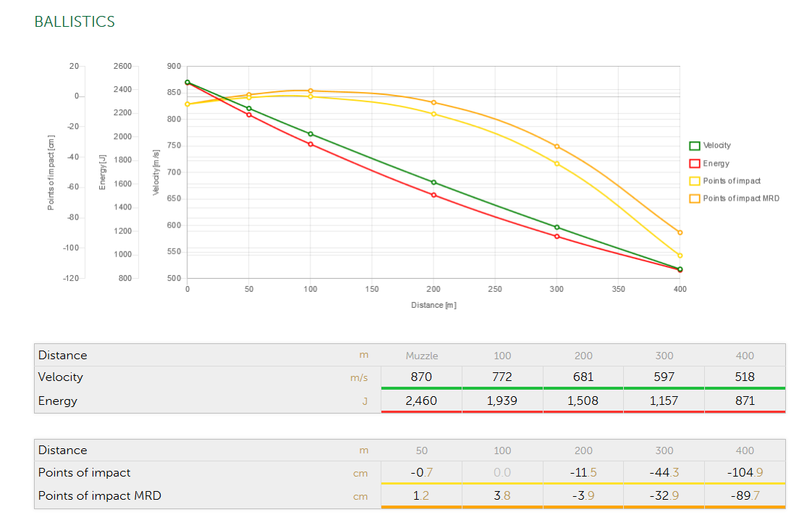The height and width of the screenshot is (528, 812).
Task: Click orange MRD data point at 300 m
Action: (x=557, y=146)
